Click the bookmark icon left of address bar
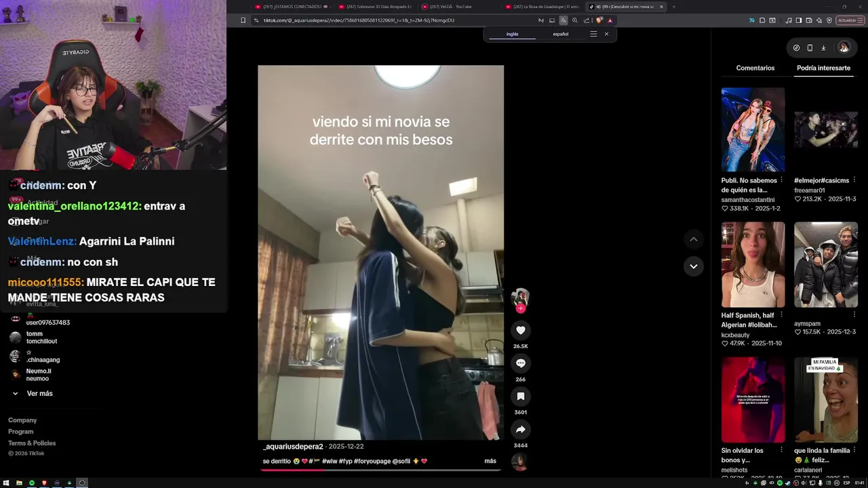868x488 pixels. 243,20
